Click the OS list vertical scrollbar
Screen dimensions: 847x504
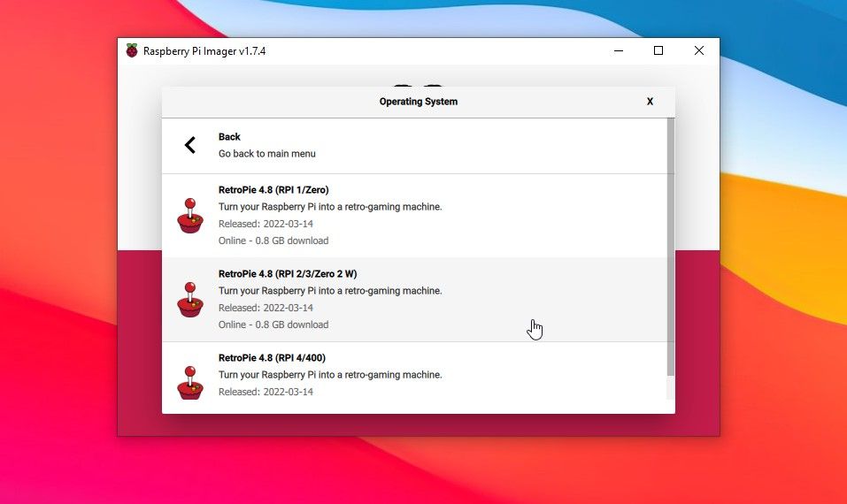point(670,248)
